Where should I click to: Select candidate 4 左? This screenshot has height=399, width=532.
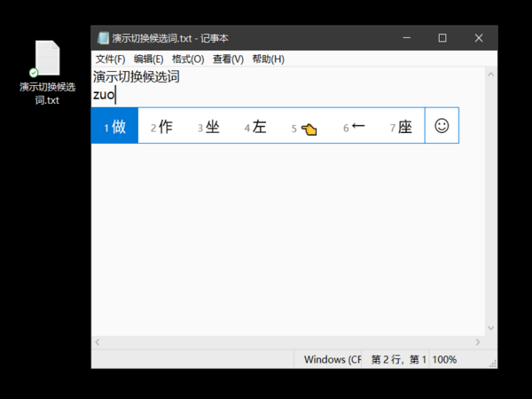point(255,127)
